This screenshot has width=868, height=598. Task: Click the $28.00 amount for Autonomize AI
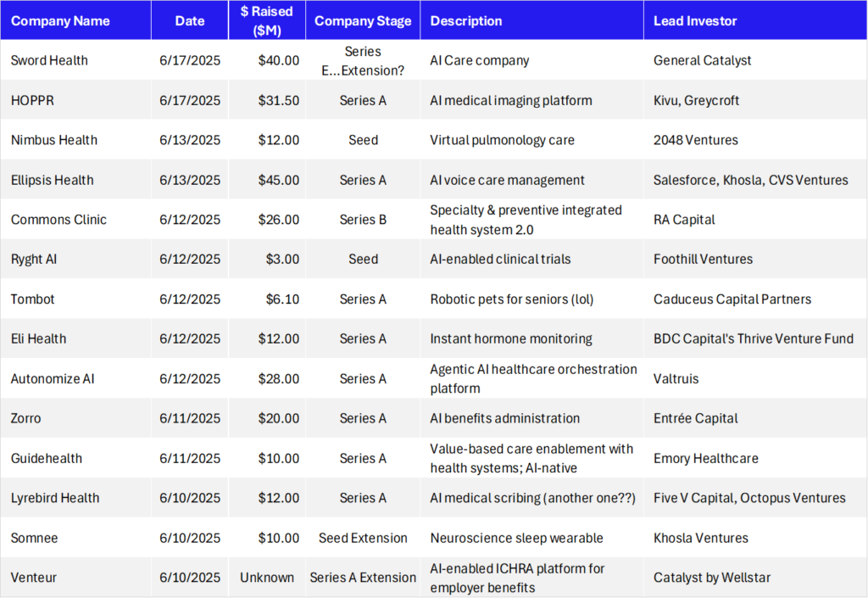[278, 378]
